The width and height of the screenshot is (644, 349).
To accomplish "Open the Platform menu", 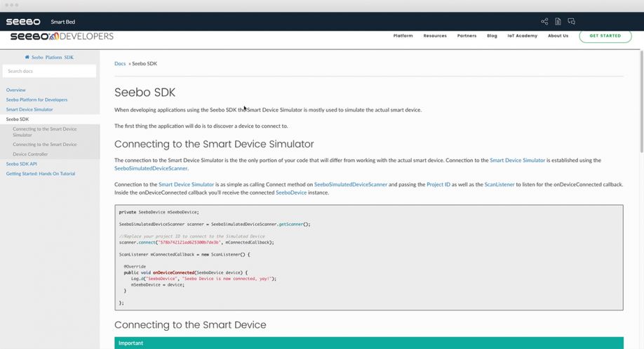I will pyautogui.click(x=403, y=36).
